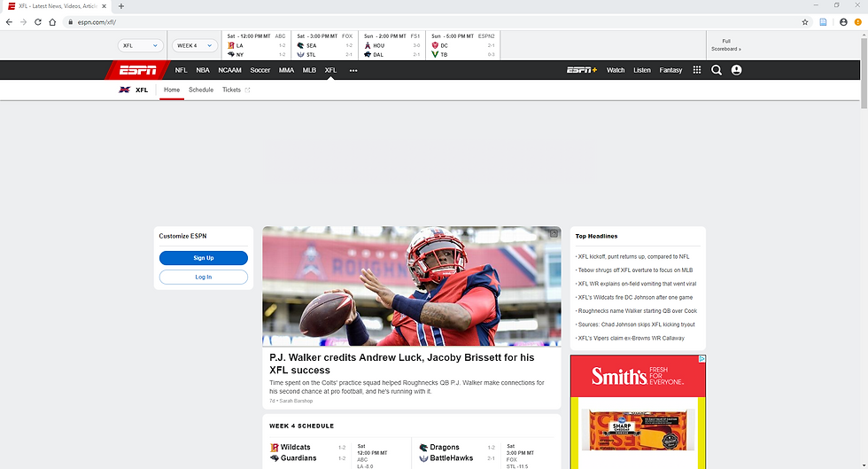The image size is (868, 469).
Task: Expand the more sports ellipsis menu
Action: tap(353, 70)
